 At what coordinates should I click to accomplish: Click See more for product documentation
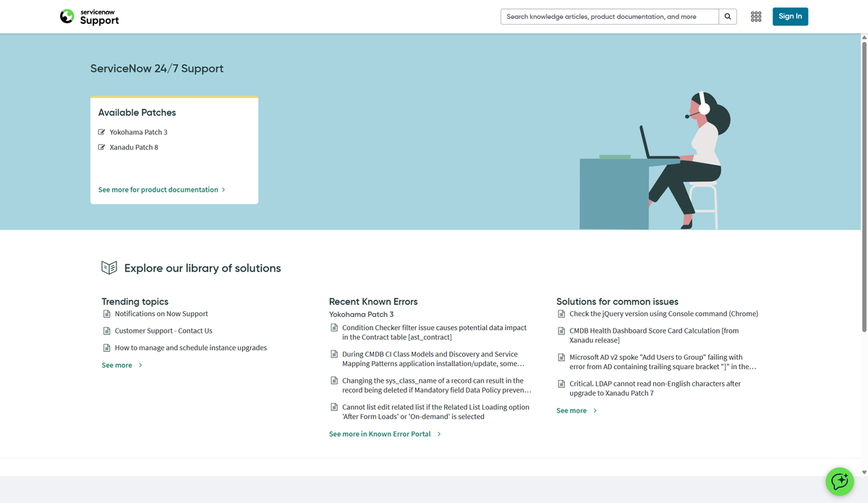point(158,190)
